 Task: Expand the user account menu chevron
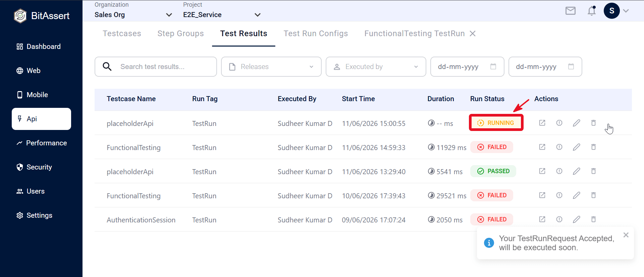[x=626, y=11]
